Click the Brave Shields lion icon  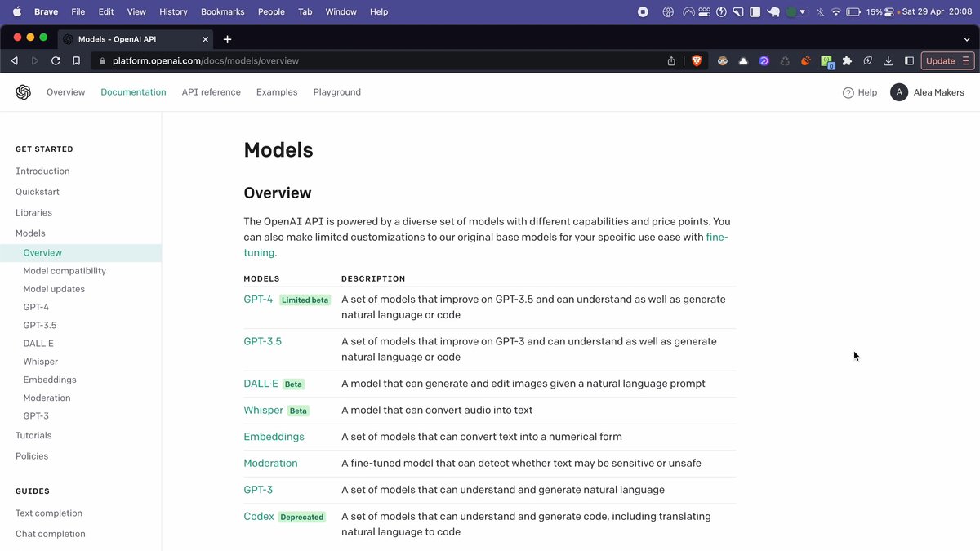697,60
